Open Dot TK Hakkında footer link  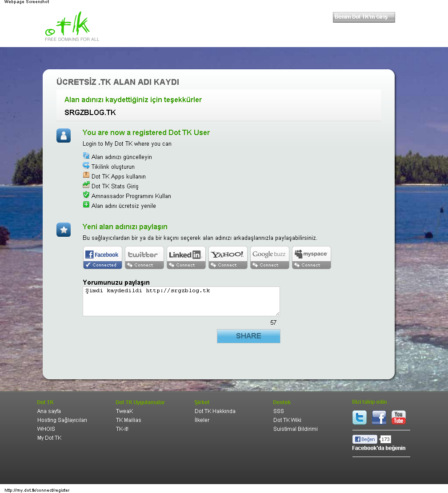point(215,411)
